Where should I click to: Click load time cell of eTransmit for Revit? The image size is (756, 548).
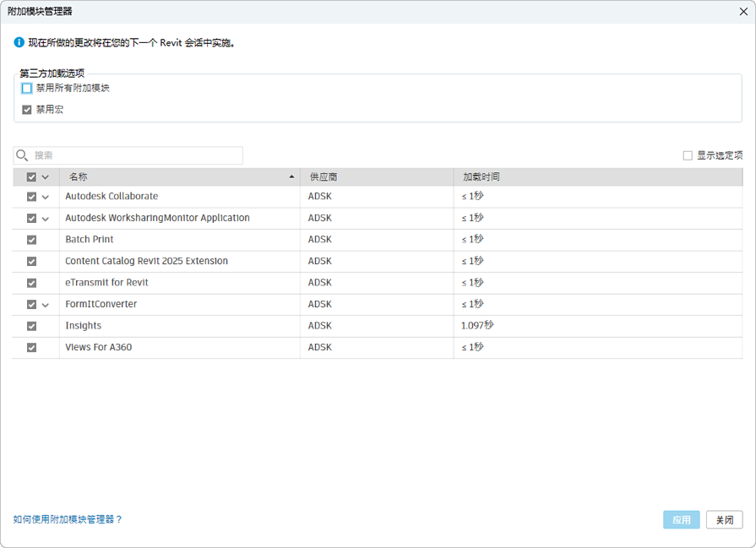[598, 283]
